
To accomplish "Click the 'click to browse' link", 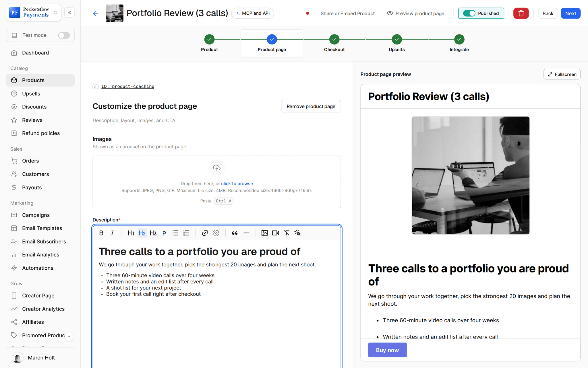I will [237, 183].
